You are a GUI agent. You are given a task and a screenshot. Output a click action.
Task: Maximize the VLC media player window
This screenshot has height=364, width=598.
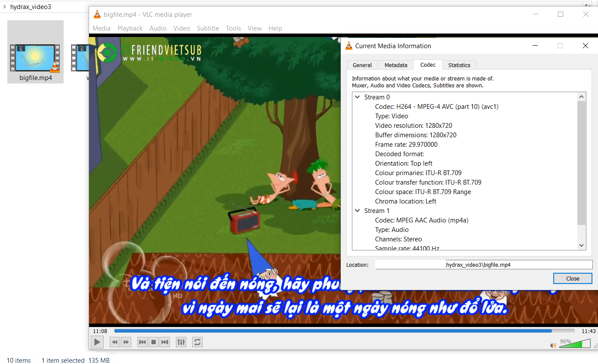[561, 14]
